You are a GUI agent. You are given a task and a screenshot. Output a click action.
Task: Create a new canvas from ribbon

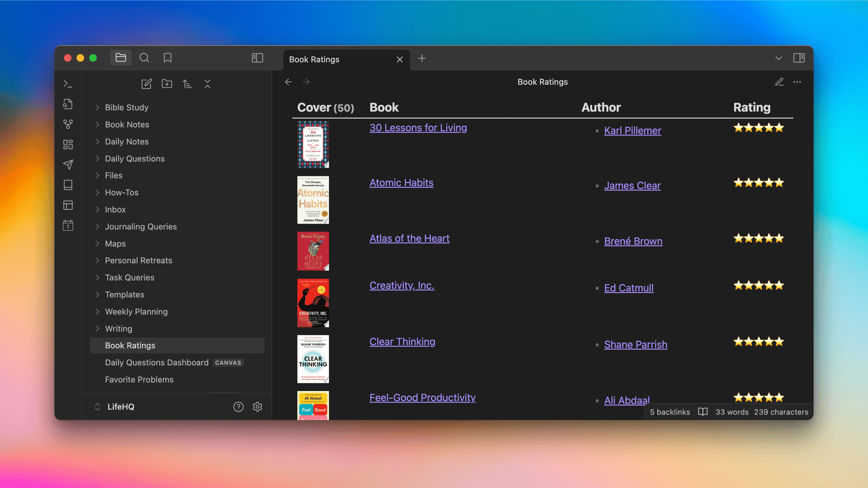(x=68, y=145)
